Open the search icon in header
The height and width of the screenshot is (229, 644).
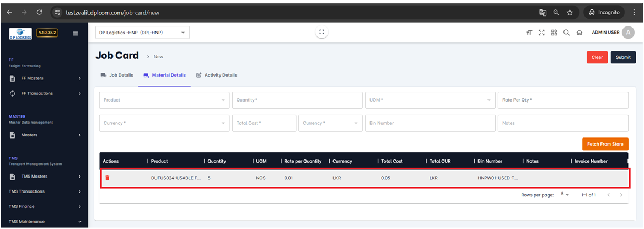(x=566, y=33)
